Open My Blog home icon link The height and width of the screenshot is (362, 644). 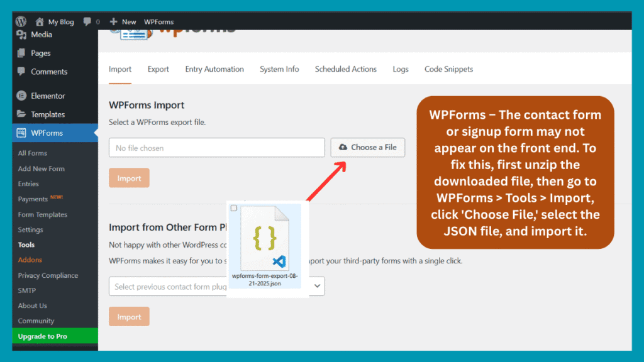click(x=40, y=21)
